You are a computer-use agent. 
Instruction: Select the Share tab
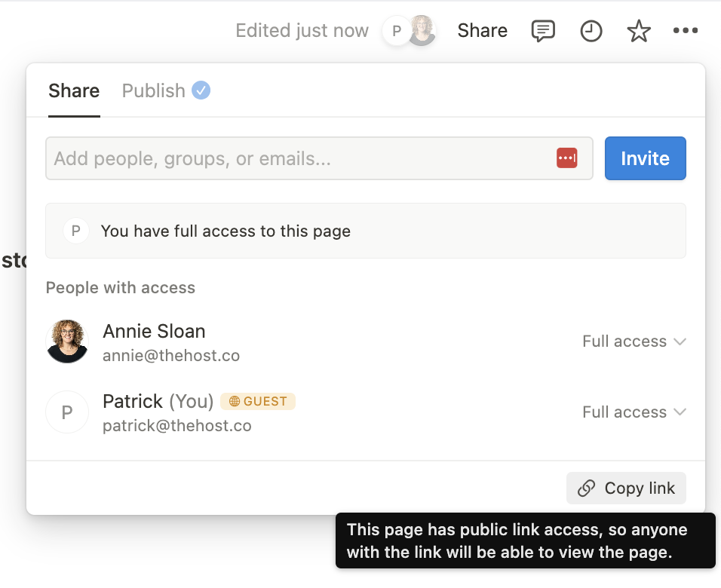73,90
